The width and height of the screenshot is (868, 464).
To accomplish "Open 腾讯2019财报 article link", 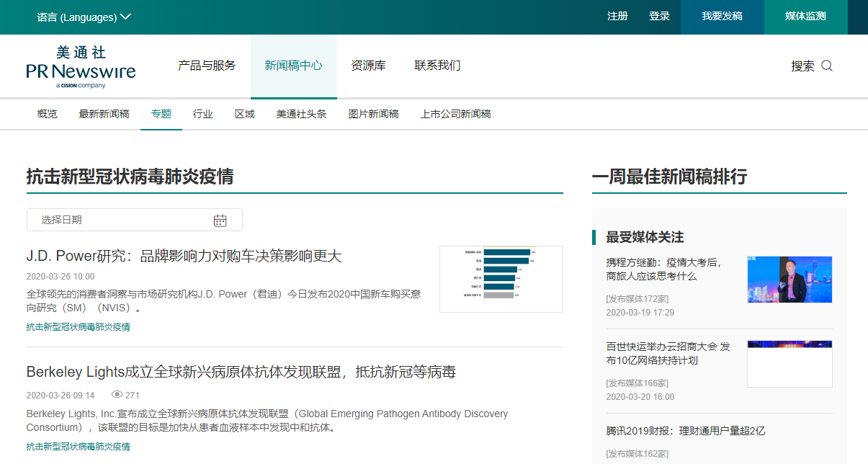I will coord(686,431).
